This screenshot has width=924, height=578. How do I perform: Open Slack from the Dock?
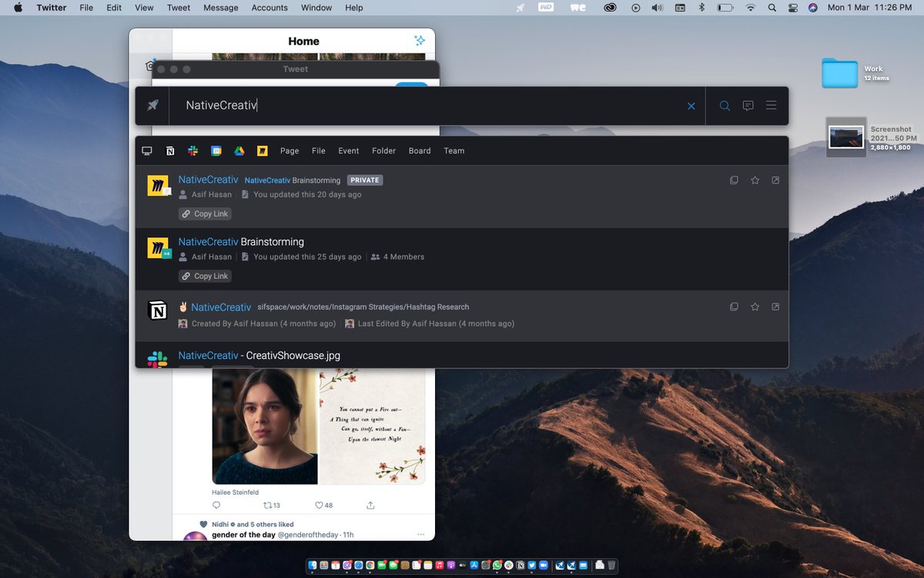click(x=509, y=565)
